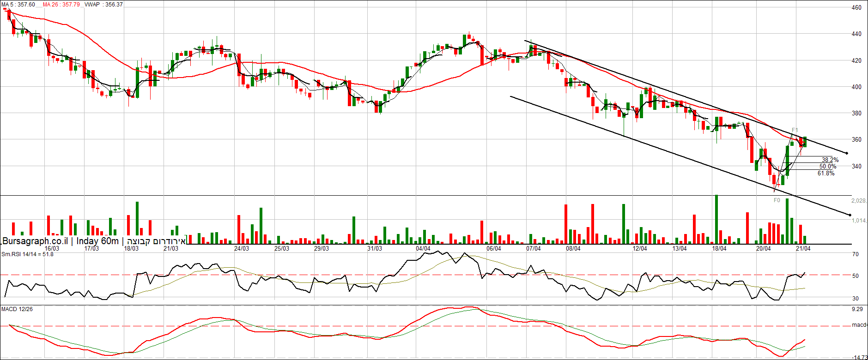Select the MA 26 red legend label

point(61,4)
